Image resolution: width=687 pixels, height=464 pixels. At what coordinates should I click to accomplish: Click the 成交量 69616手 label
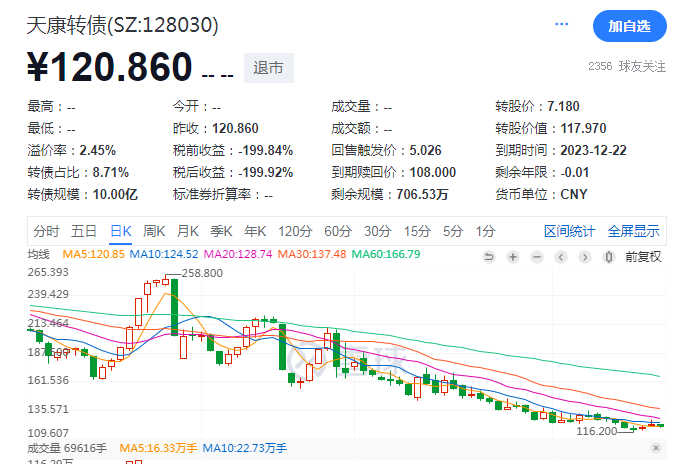click(67, 448)
